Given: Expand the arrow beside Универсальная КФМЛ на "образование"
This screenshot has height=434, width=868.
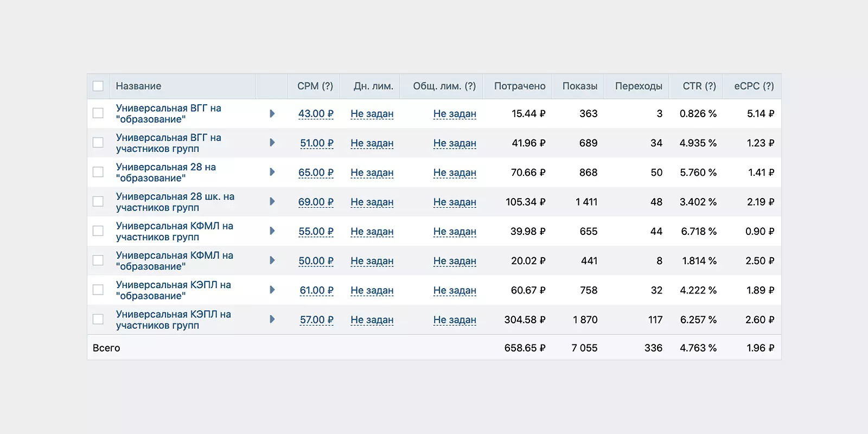Looking at the screenshot, I should [272, 260].
